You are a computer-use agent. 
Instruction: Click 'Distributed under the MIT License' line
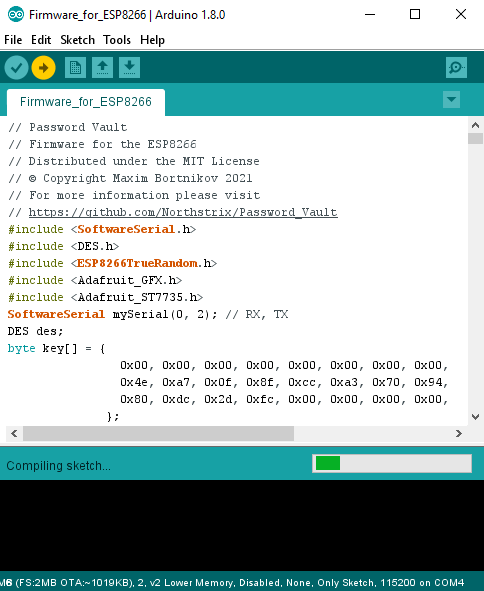(134, 161)
